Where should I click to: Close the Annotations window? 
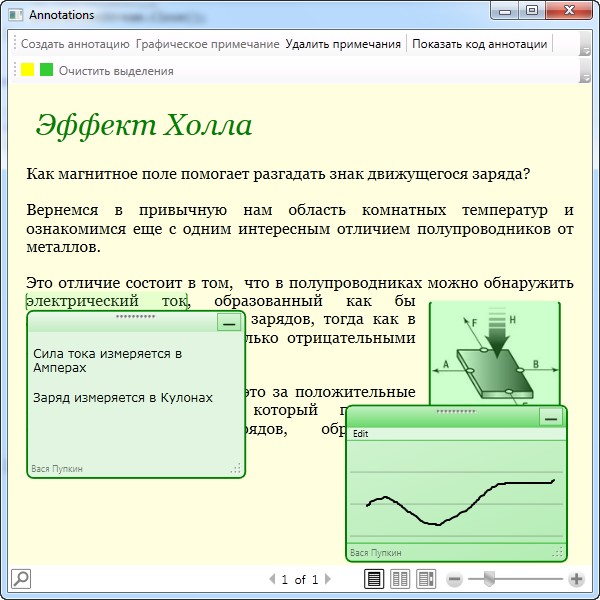pyautogui.click(x=569, y=10)
